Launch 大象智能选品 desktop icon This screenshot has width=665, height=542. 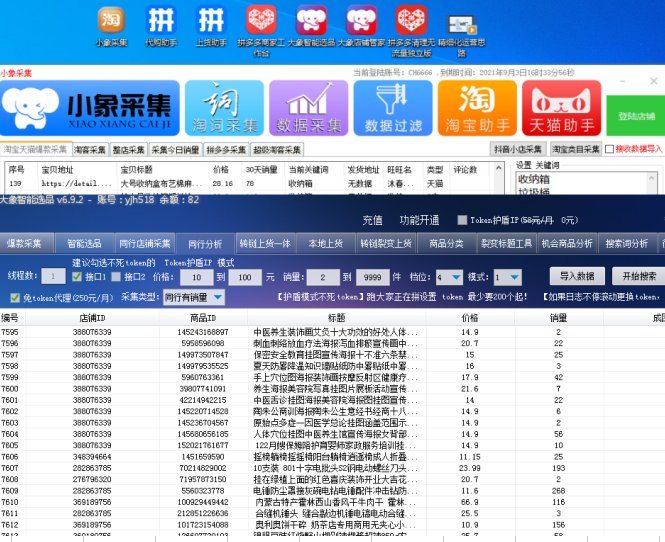(x=311, y=25)
